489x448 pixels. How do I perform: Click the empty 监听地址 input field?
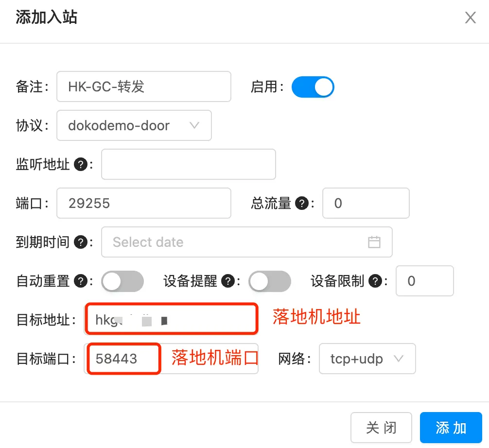tap(188, 165)
